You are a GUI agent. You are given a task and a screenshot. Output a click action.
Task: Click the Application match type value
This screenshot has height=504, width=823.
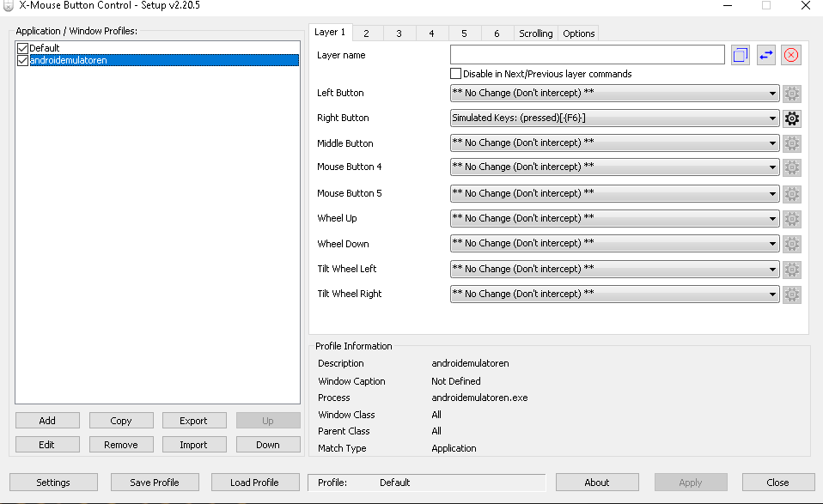coord(454,448)
